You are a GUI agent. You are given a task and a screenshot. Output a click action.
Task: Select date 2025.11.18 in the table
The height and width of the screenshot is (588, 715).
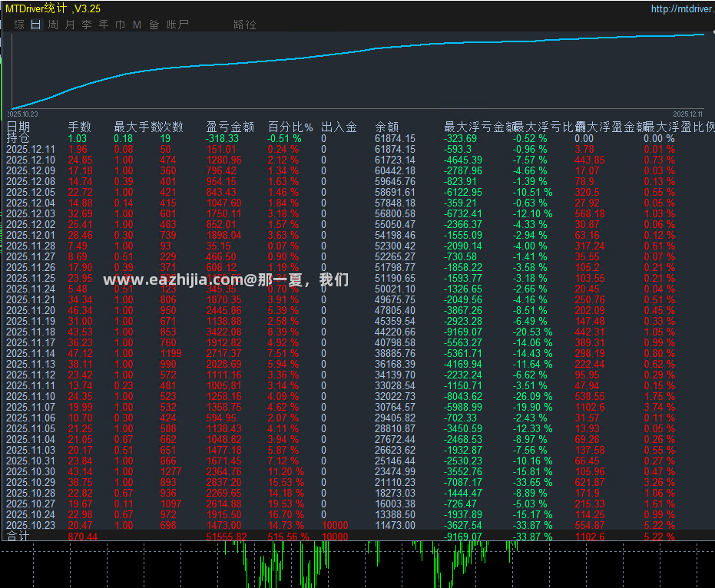(x=31, y=332)
